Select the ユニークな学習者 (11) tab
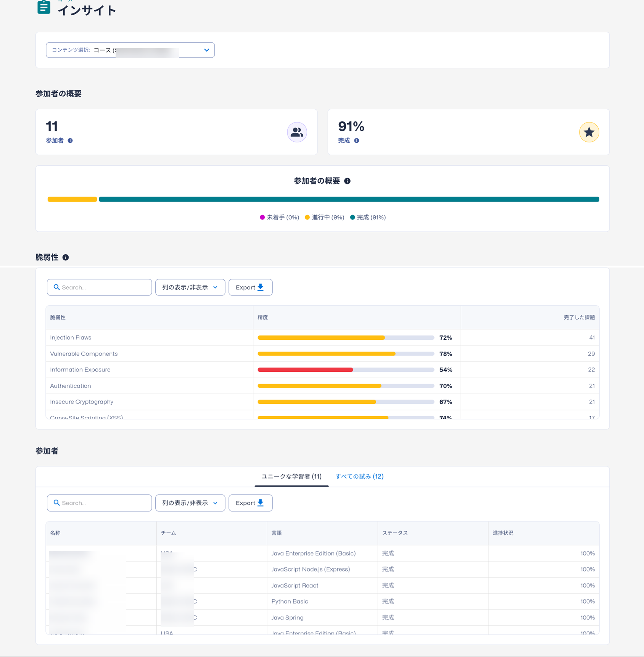This screenshot has height=657, width=644. [x=291, y=476]
